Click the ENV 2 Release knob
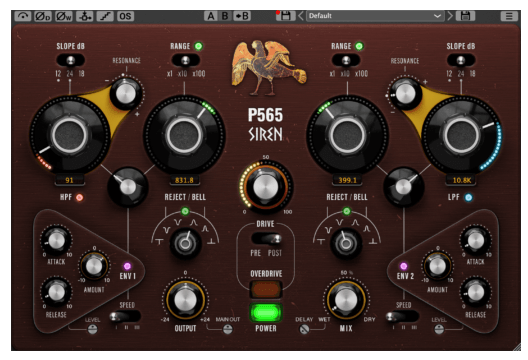528x360 pixels. [x=476, y=292]
